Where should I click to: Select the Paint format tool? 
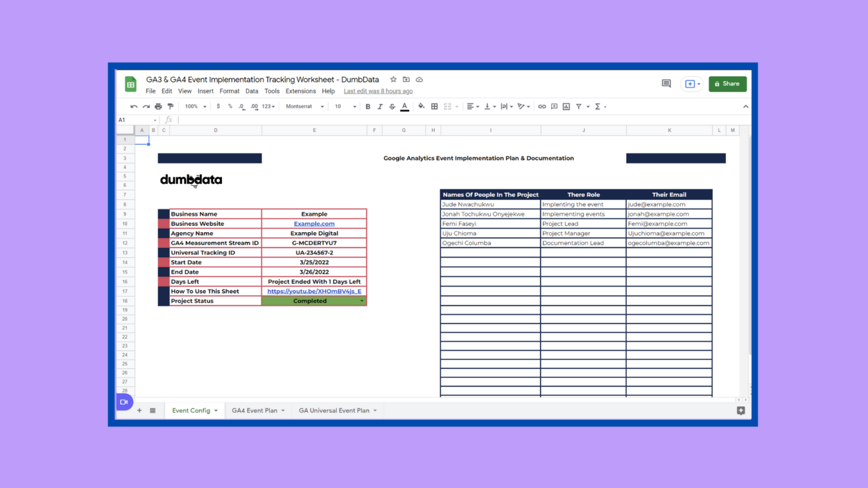170,106
